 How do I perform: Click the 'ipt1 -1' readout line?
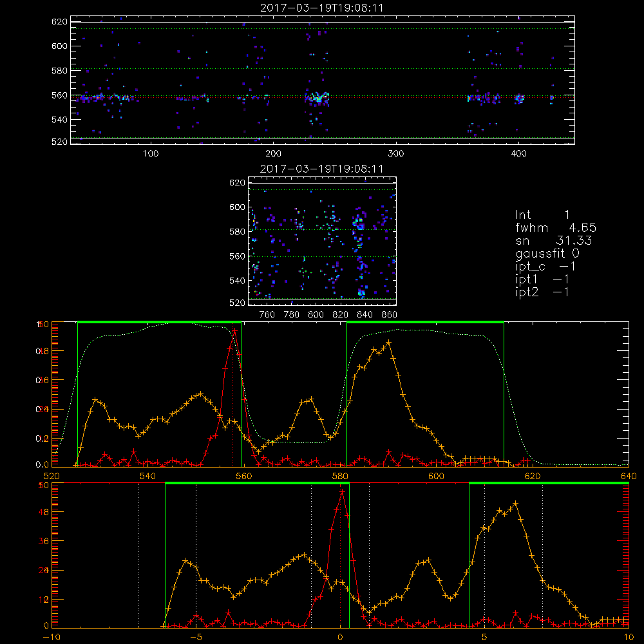tap(542, 279)
